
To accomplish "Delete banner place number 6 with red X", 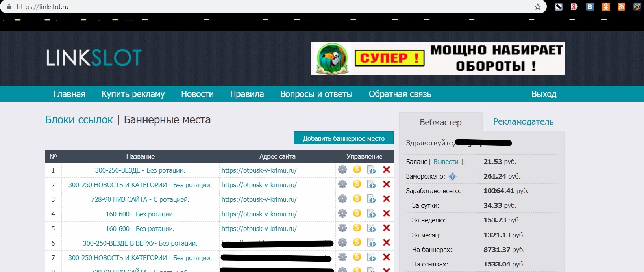I will (387, 242).
